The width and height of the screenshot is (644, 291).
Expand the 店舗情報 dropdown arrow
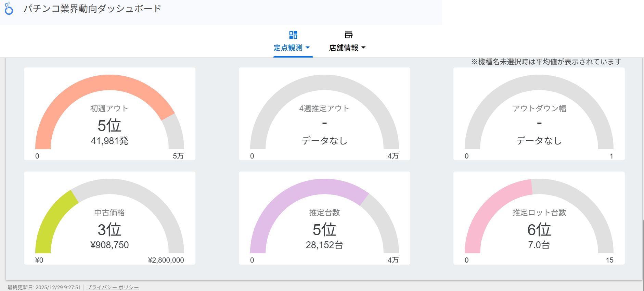[x=363, y=48]
